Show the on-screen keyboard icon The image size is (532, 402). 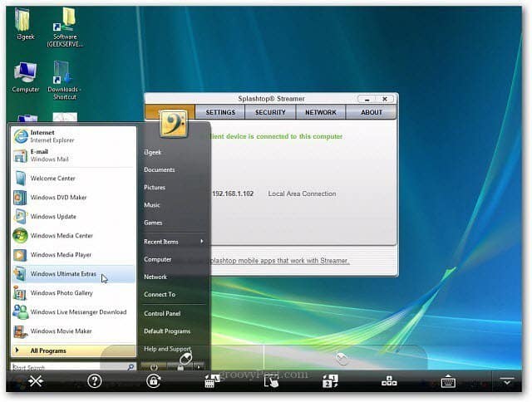coord(448,381)
